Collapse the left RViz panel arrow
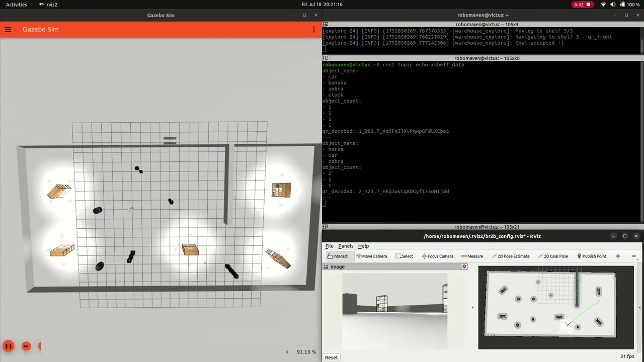Screen dimensions: 644x362 click(472, 308)
